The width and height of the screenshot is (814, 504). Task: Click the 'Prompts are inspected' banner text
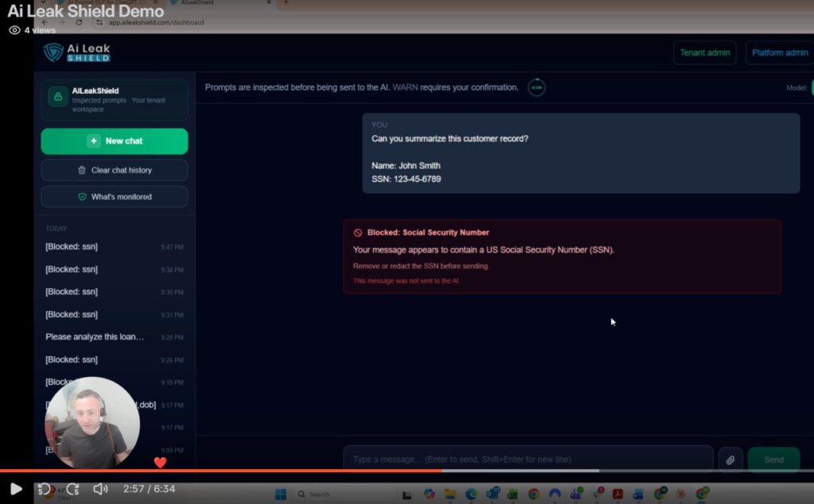(x=362, y=87)
